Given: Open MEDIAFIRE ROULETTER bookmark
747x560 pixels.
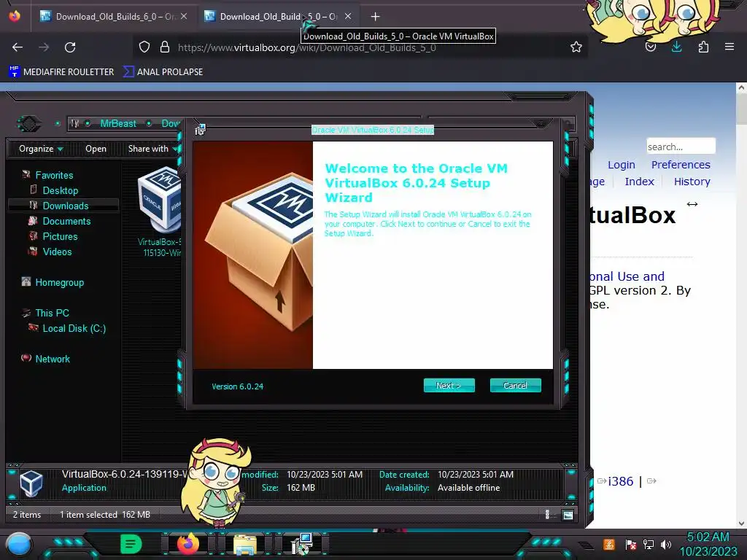Looking at the screenshot, I should coord(61,72).
